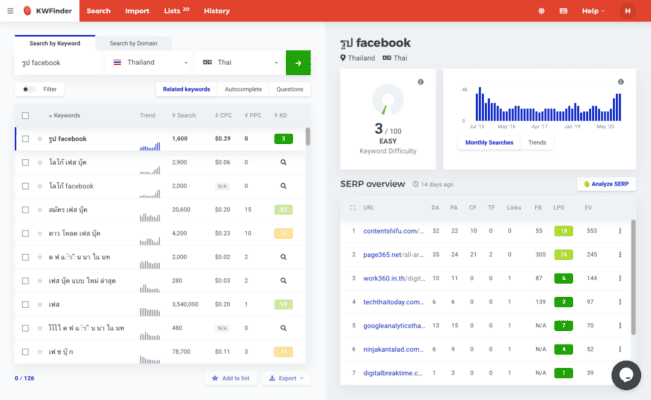The width and height of the screenshot is (651, 400).
Task: Open the History nav item
Action: pos(217,11)
